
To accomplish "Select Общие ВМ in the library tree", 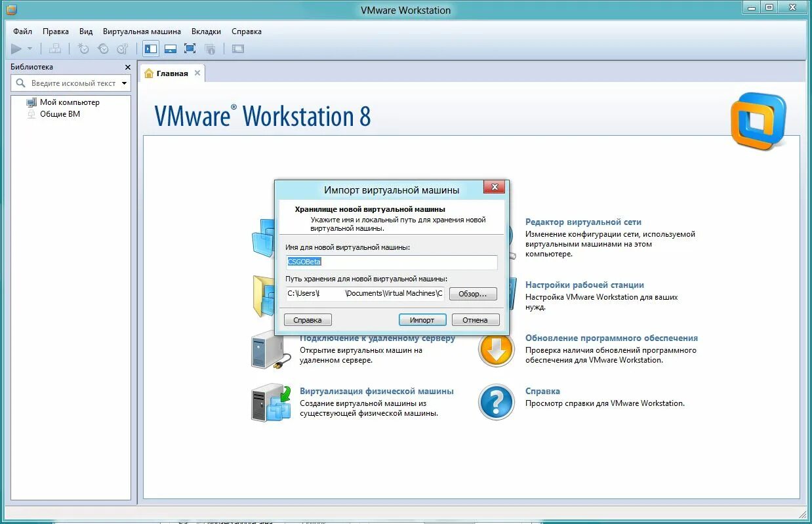I will pyautogui.click(x=60, y=114).
